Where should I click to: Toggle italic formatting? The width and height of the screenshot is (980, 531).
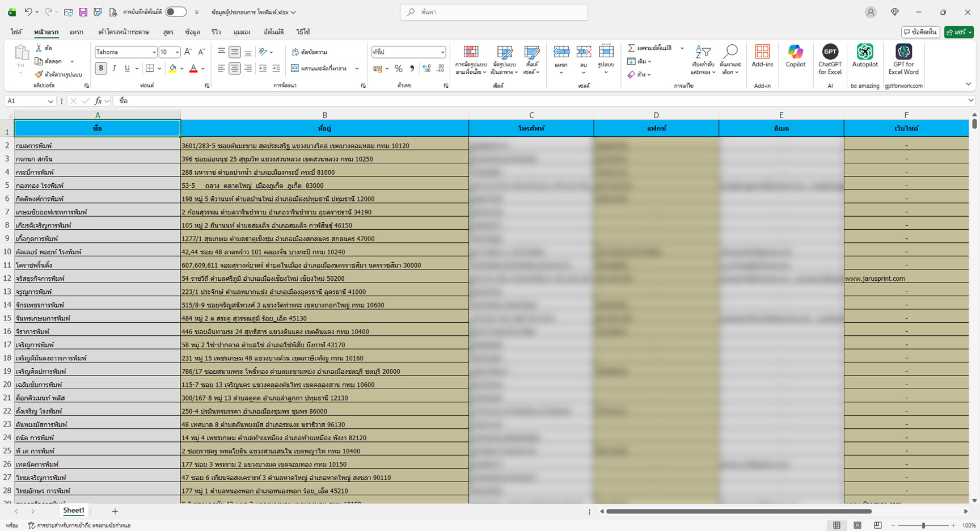click(x=114, y=69)
